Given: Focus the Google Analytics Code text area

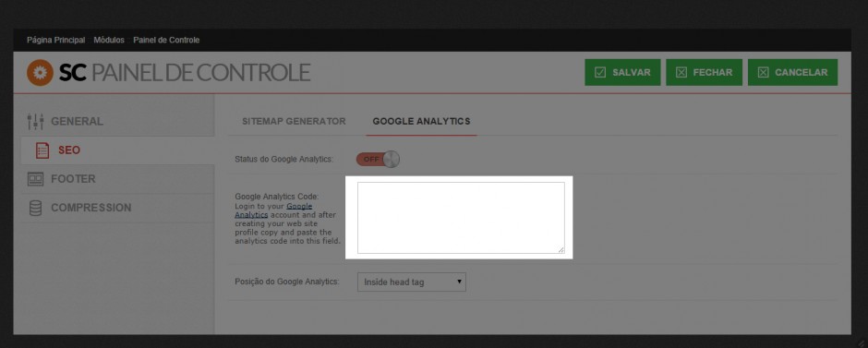Looking at the screenshot, I should (461, 218).
